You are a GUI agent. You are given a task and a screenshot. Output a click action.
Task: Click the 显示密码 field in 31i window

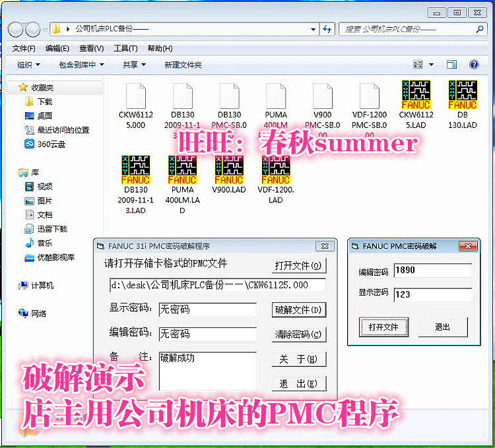click(x=208, y=309)
